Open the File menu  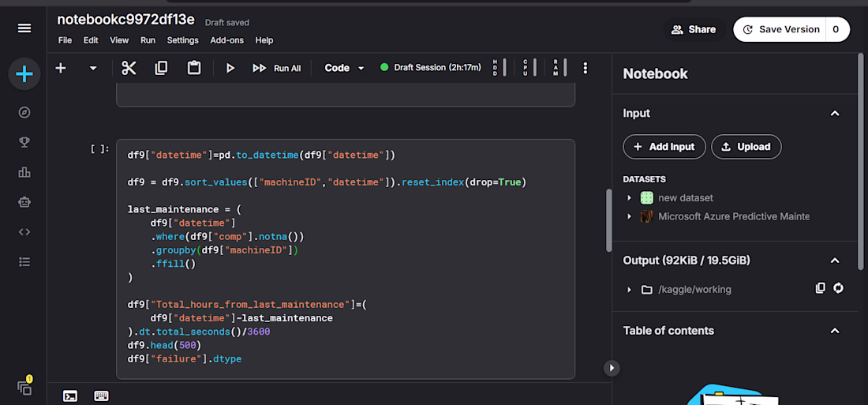point(65,40)
